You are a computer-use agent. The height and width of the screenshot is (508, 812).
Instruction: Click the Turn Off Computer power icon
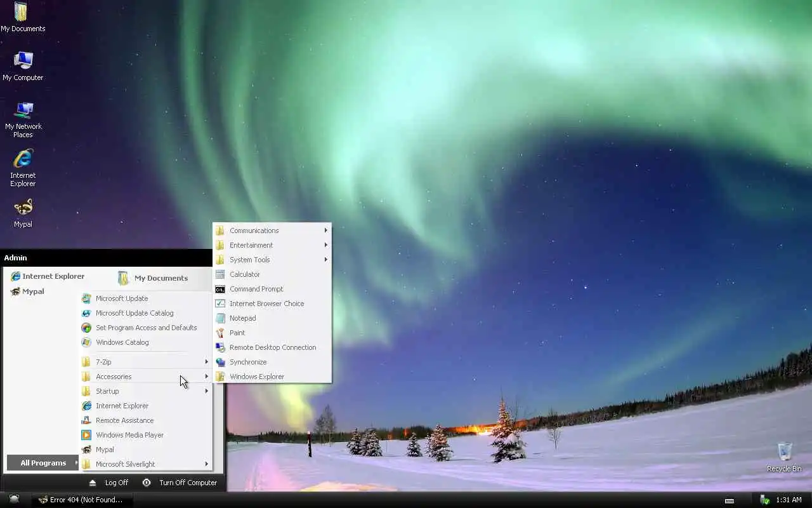coord(147,483)
